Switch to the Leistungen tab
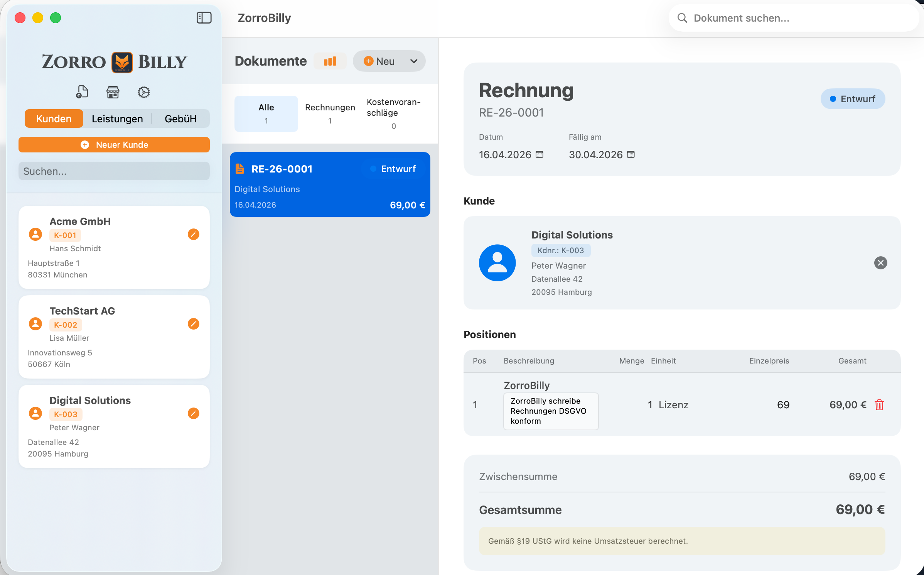 click(x=117, y=118)
